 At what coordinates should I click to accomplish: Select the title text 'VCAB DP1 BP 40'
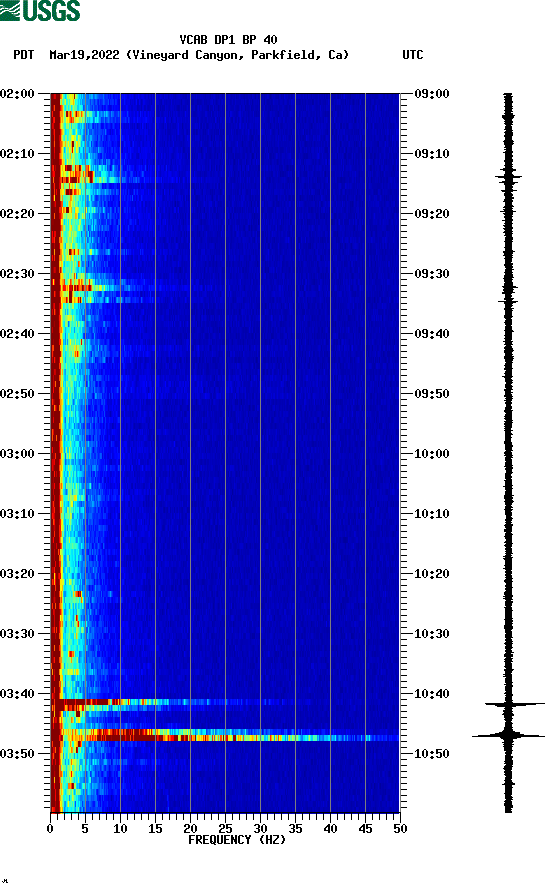pos(228,40)
